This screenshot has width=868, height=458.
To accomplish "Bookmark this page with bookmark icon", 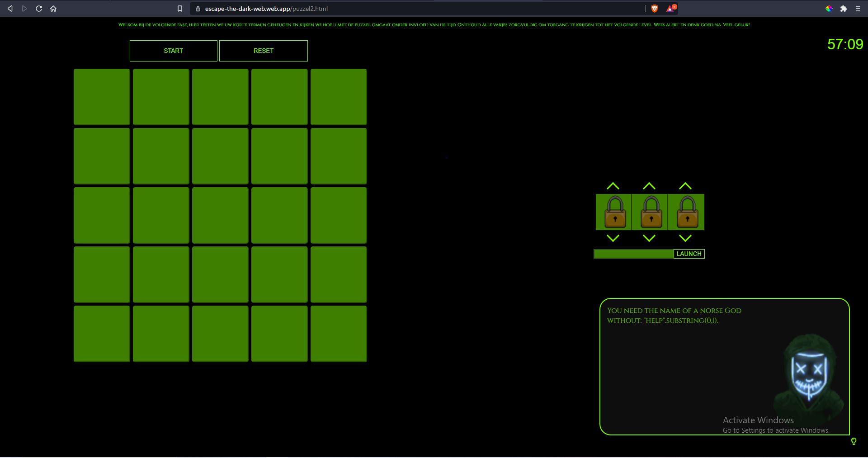I will 180,9.
